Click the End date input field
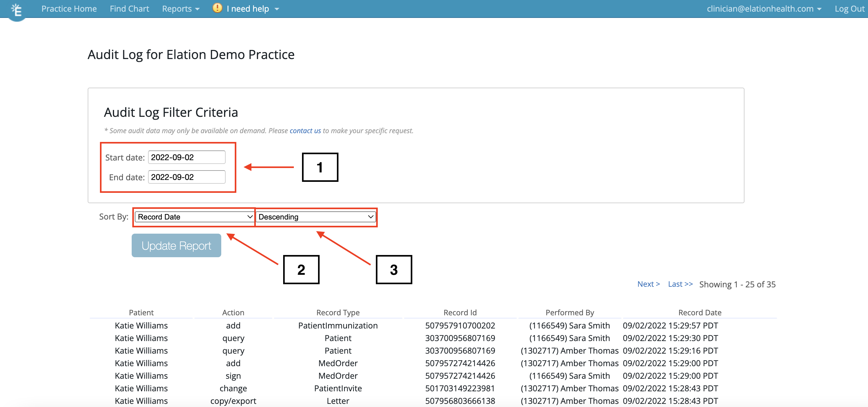The image size is (868, 407). [187, 177]
